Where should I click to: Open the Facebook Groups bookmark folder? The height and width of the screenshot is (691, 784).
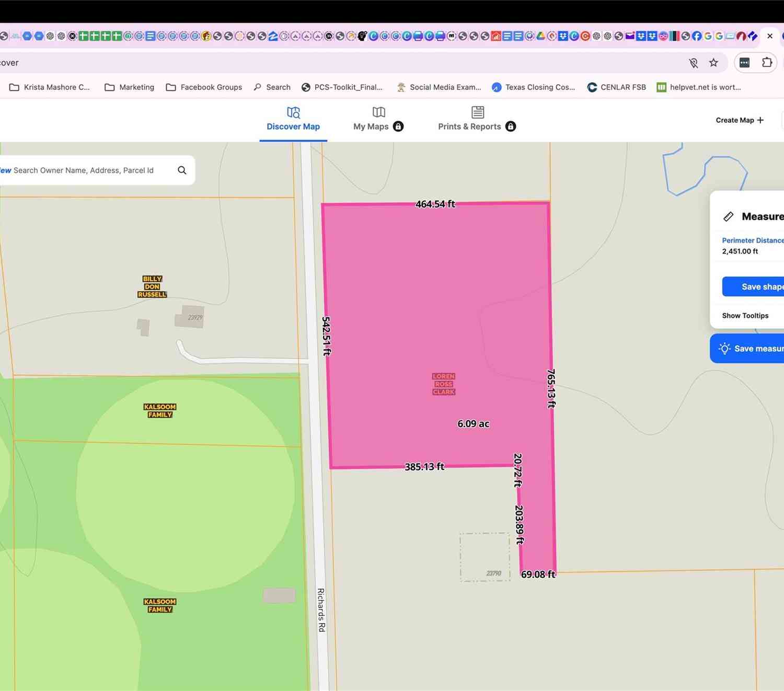[204, 87]
